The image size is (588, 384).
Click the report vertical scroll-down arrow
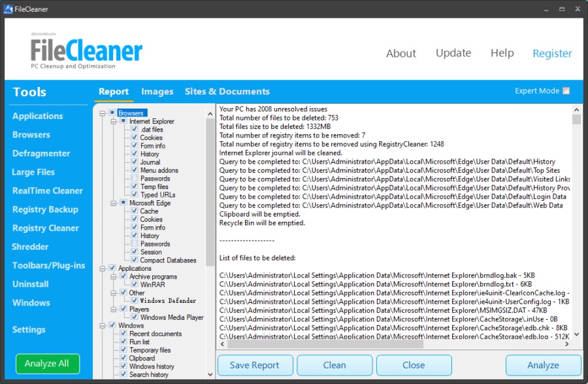[577, 334]
